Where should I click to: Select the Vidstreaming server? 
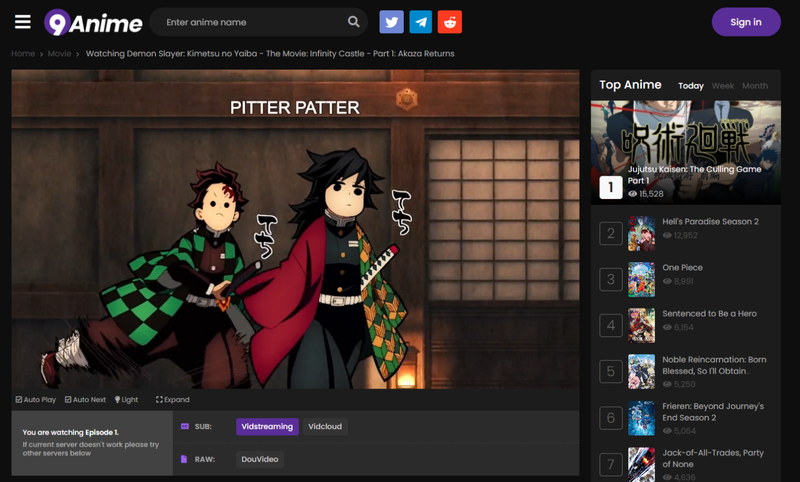click(267, 426)
